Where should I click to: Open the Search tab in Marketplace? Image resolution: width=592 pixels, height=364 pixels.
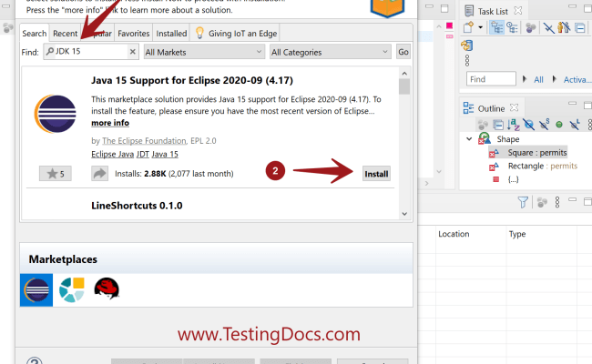coord(35,34)
